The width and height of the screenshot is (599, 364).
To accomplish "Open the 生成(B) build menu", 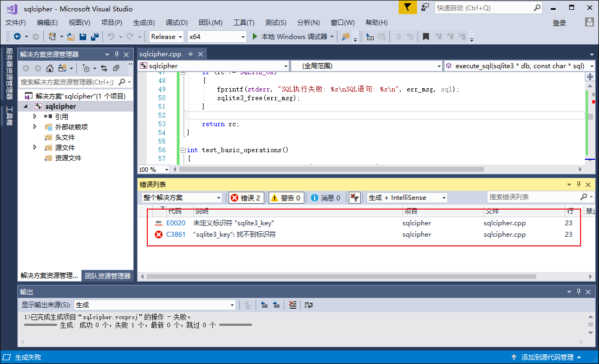I will tap(144, 23).
